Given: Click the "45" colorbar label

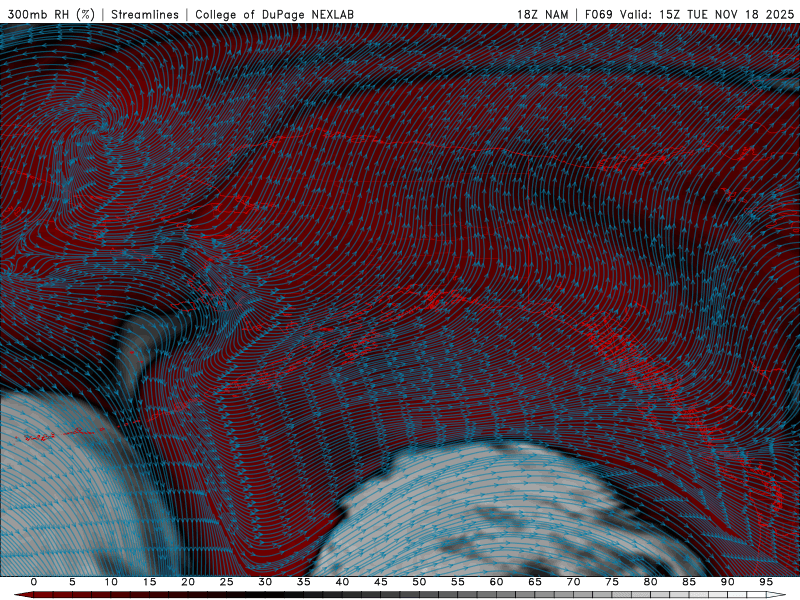Looking at the screenshot, I should tap(381, 582).
